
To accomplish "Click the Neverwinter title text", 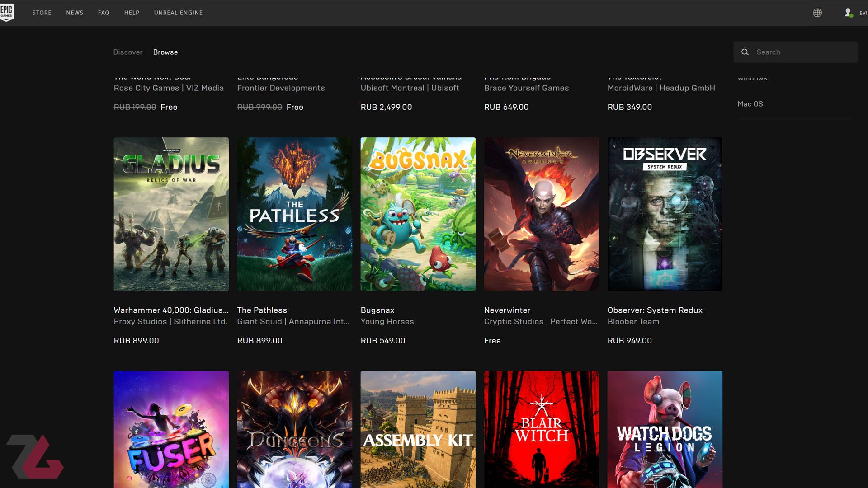I will point(507,310).
